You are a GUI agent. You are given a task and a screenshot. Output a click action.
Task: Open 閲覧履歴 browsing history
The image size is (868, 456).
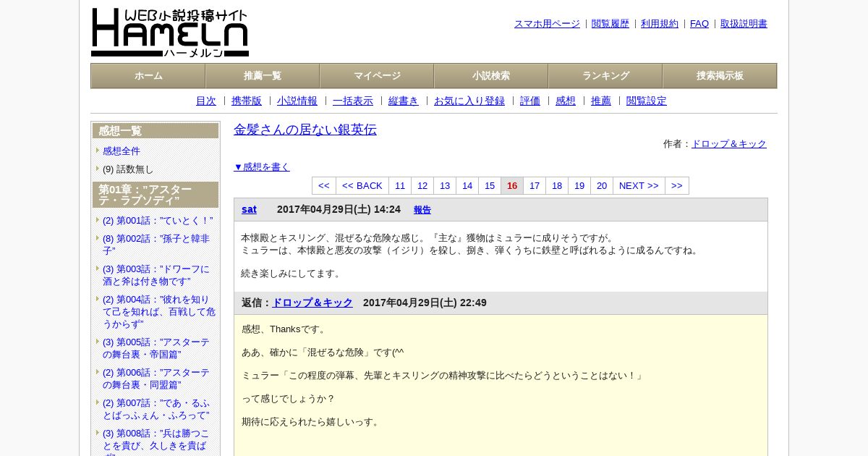click(610, 24)
